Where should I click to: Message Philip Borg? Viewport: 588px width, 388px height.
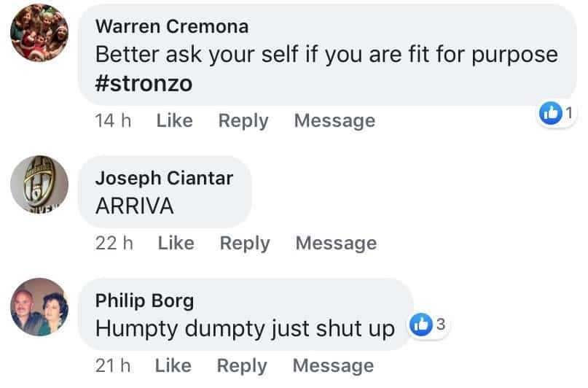click(x=333, y=367)
